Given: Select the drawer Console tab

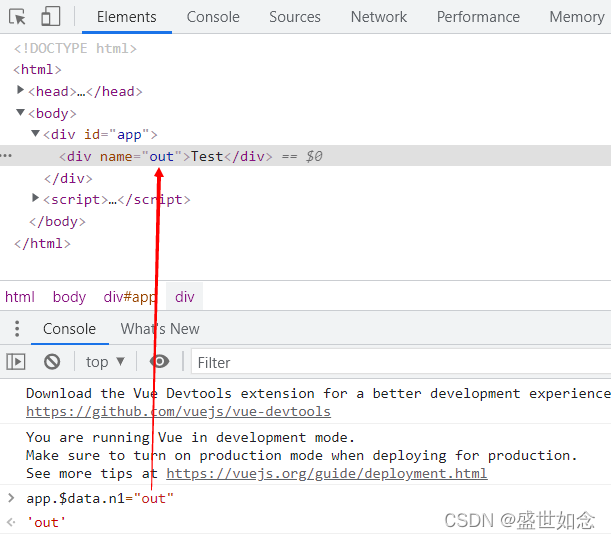Looking at the screenshot, I should [69, 329].
